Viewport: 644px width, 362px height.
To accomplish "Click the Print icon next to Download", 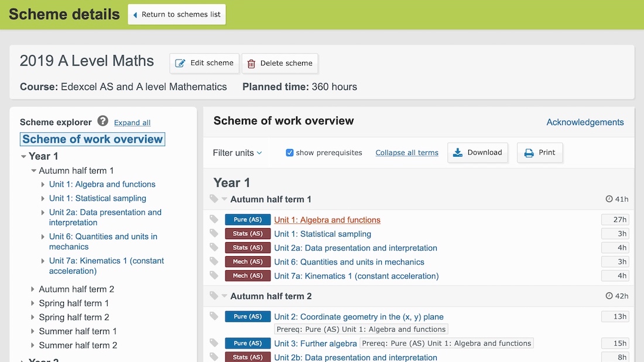I will tap(529, 152).
